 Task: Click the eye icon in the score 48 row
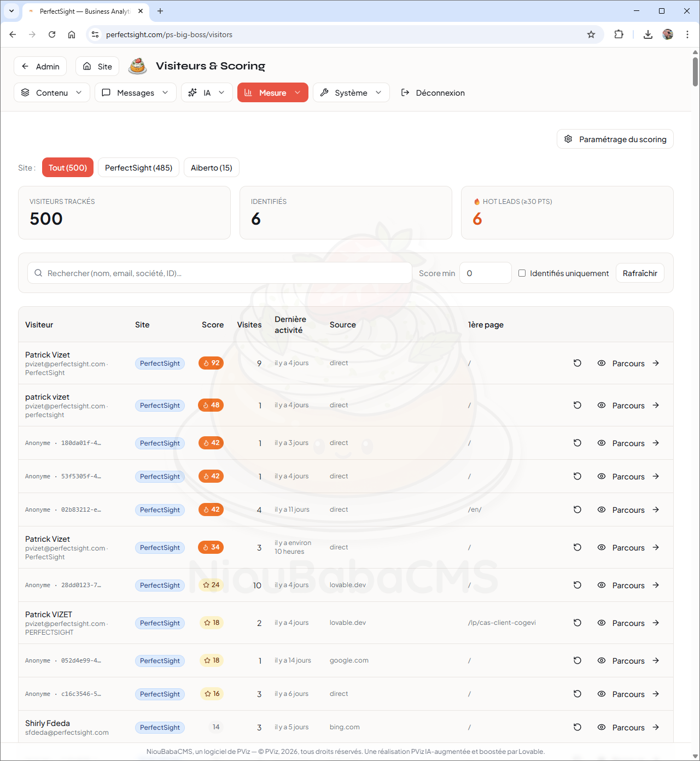point(602,405)
